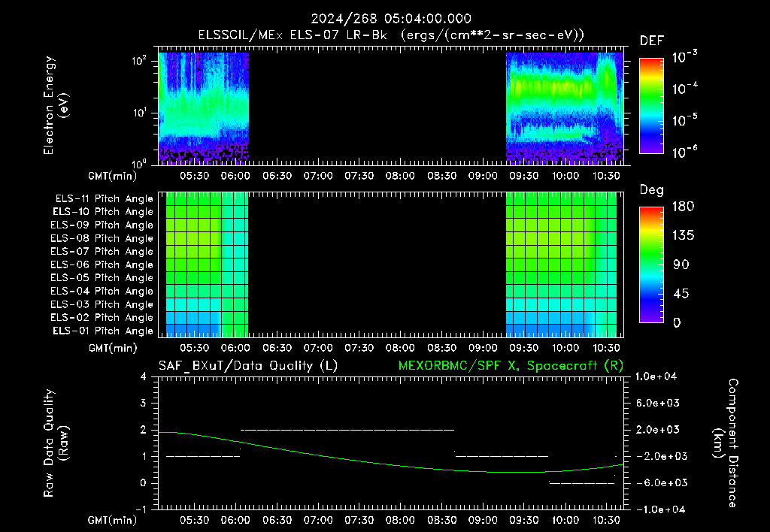Click the green MEXORBMC/SPF X, Spacecraft (R) legend
This screenshot has width=770, height=532.
(511, 366)
